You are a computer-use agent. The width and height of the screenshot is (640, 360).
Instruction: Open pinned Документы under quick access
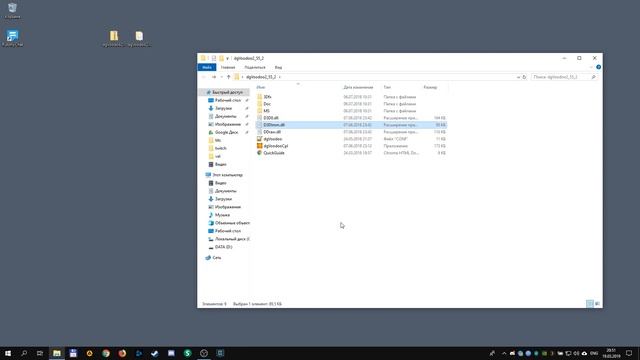point(225,116)
